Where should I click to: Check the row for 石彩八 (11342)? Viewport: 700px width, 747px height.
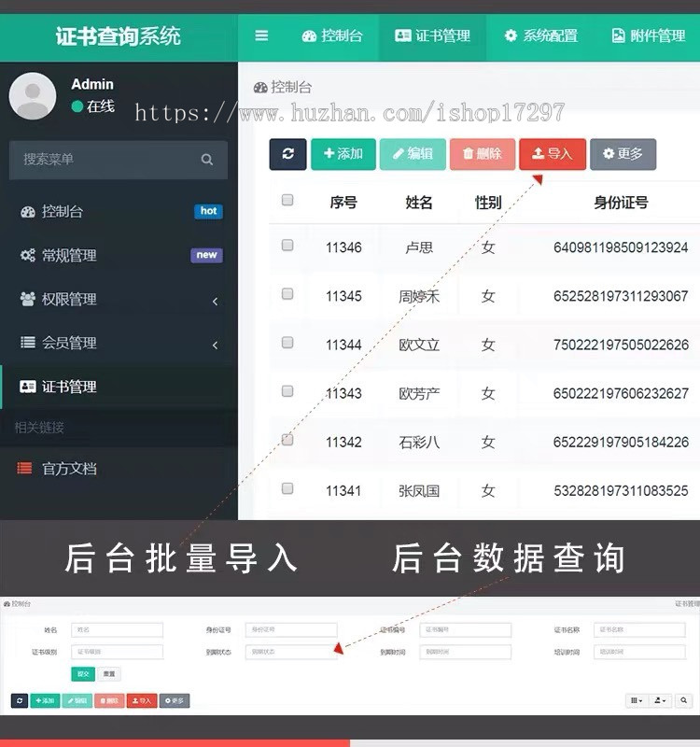pos(287,440)
